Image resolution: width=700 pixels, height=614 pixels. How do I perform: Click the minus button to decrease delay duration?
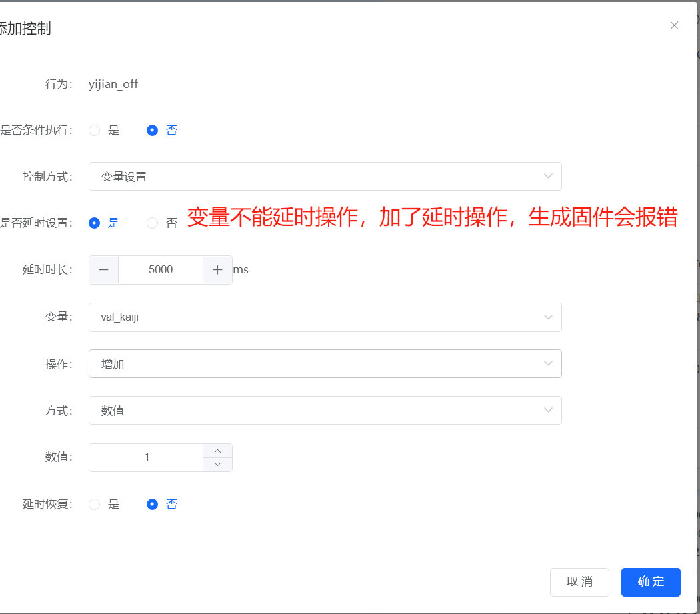click(103, 269)
